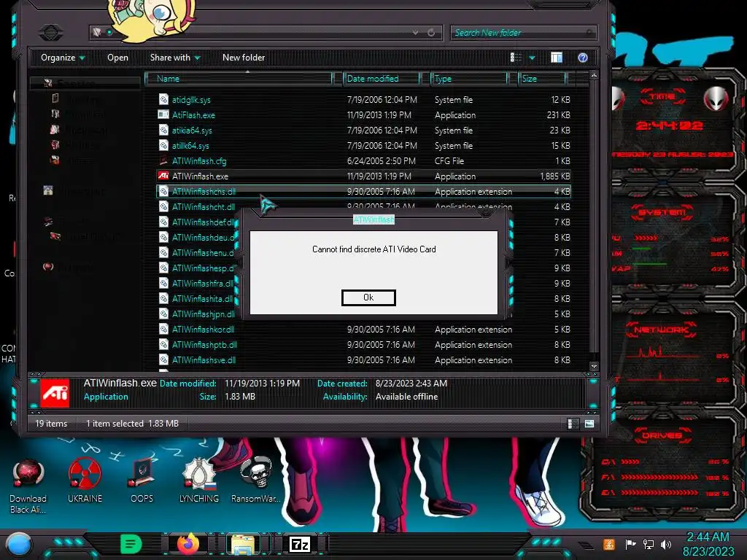Open Action Center flag tray icon
Screen dimensions: 747x560
tap(631, 544)
